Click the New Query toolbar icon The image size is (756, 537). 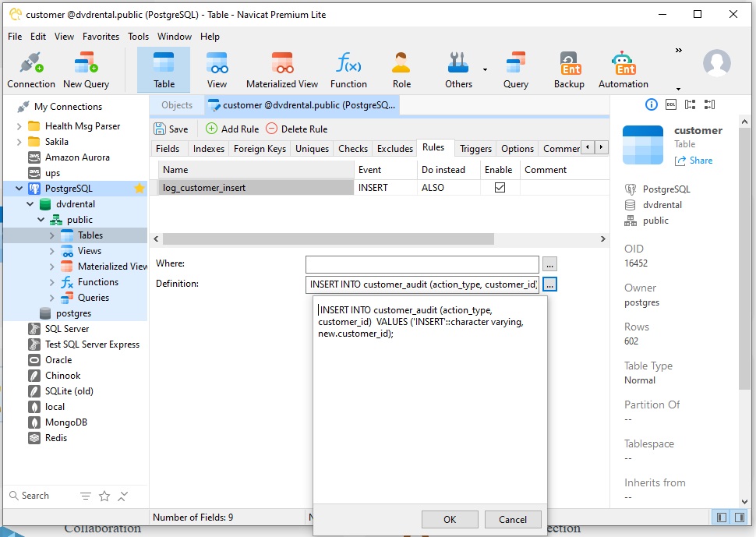[86, 70]
